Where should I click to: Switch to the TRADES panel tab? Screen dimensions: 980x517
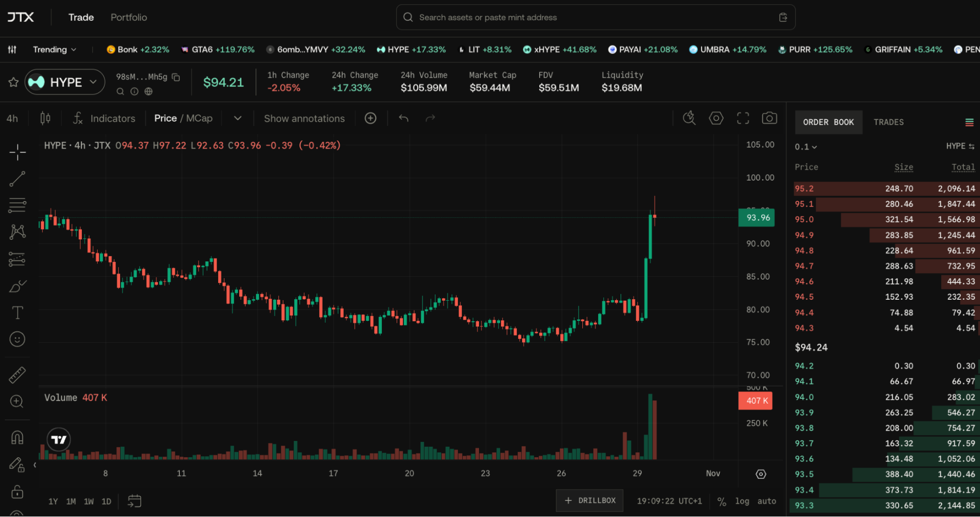coord(888,122)
